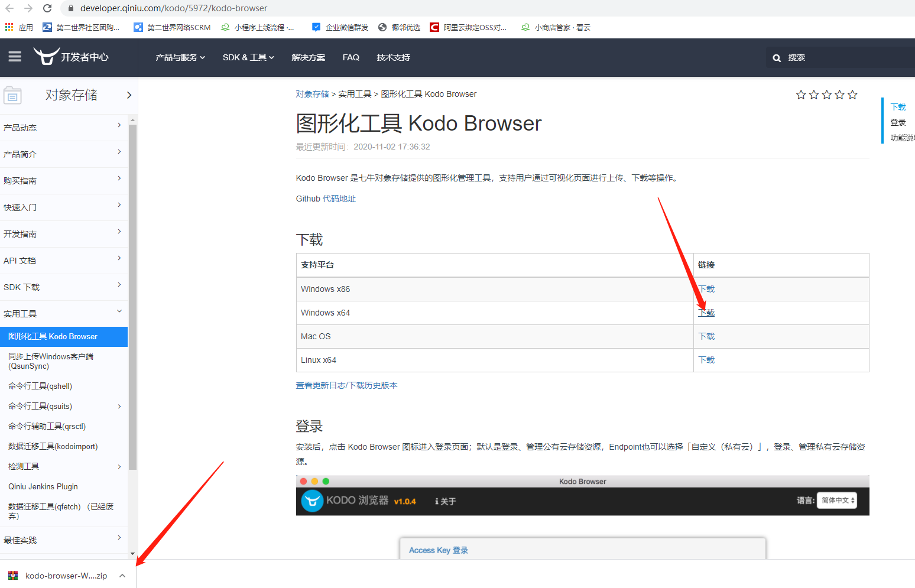
Task: Open 第二世界社区团购 bookmark
Action: click(81, 27)
